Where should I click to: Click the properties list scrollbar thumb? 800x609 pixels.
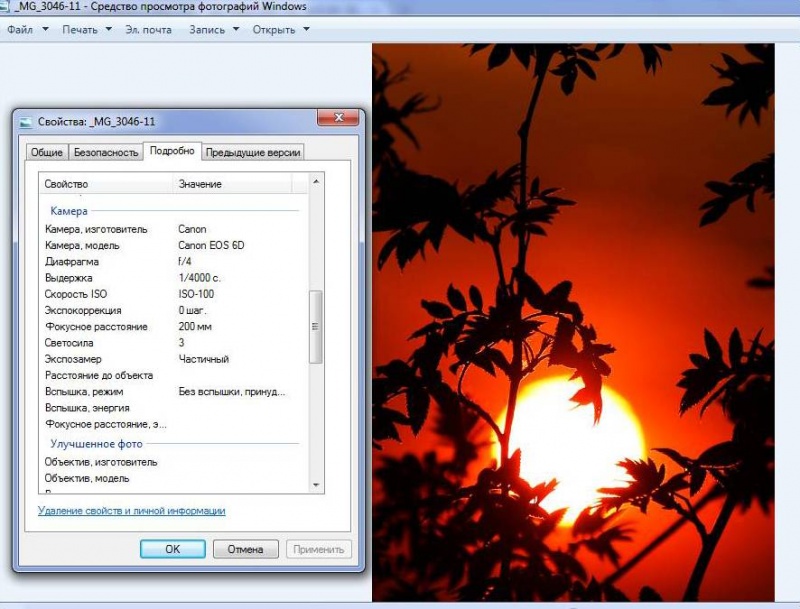[316, 326]
